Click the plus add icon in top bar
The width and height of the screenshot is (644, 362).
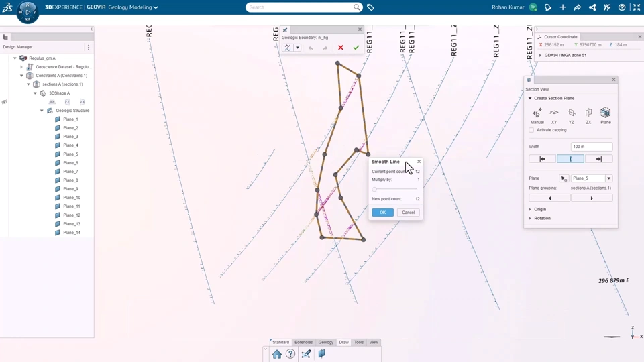(x=563, y=7)
